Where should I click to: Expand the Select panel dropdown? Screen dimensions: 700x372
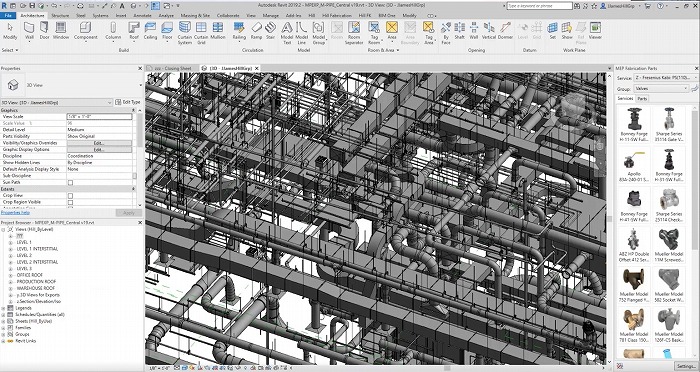click(x=10, y=50)
